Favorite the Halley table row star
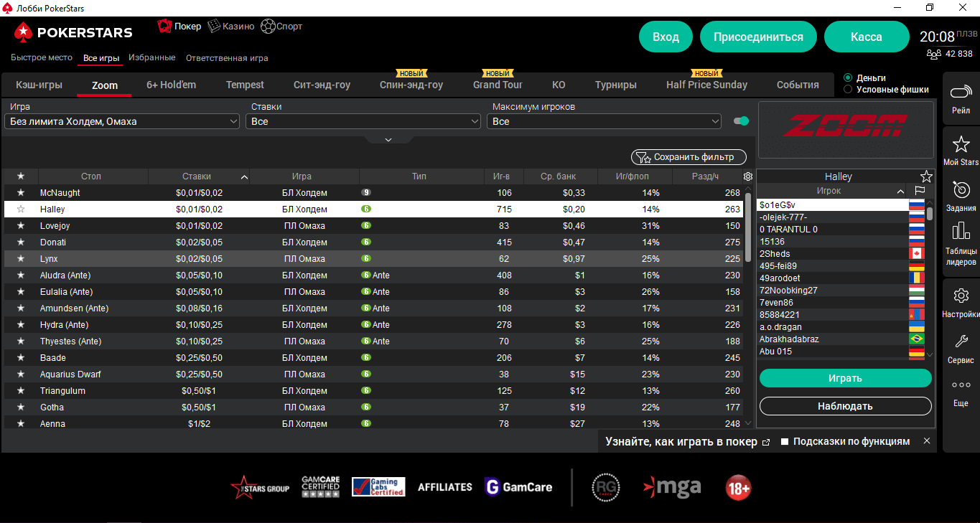The height and width of the screenshot is (523, 980). click(x=21, y=209)
